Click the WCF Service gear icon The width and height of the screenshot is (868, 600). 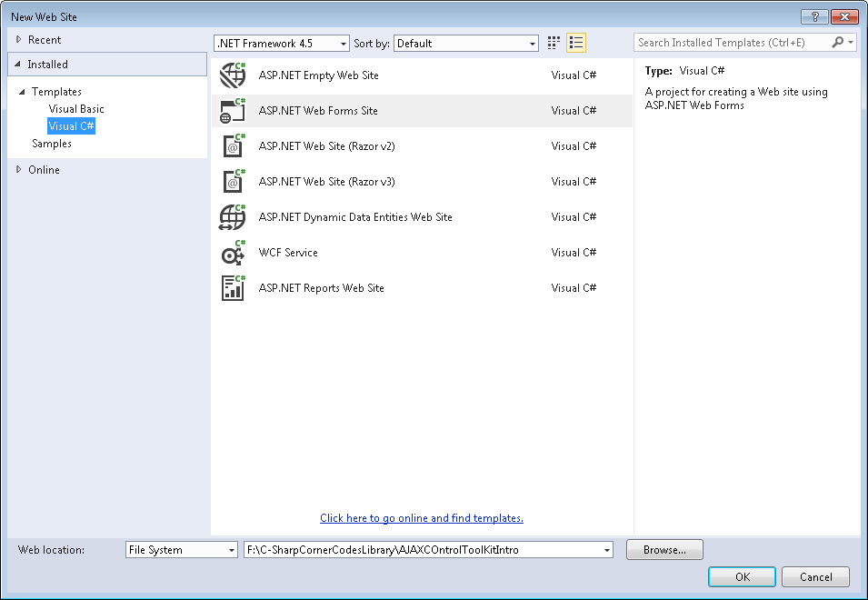[x=233, y=253]
